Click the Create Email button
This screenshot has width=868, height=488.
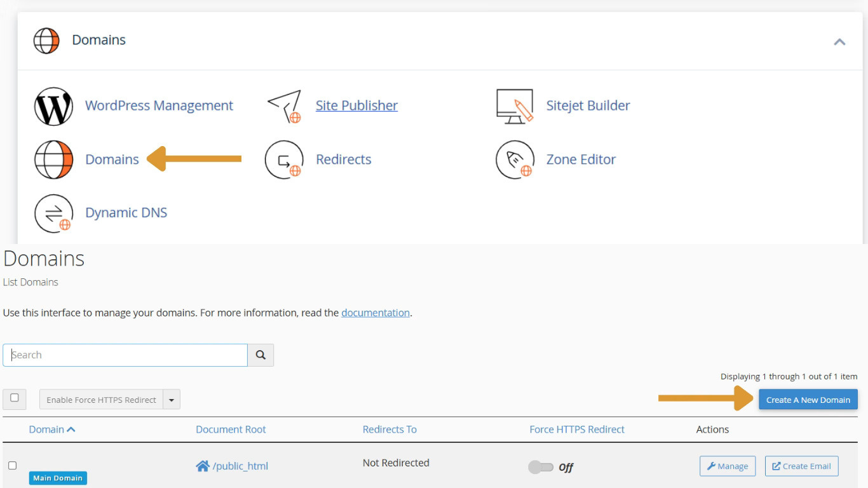click(x=802, y=466)
